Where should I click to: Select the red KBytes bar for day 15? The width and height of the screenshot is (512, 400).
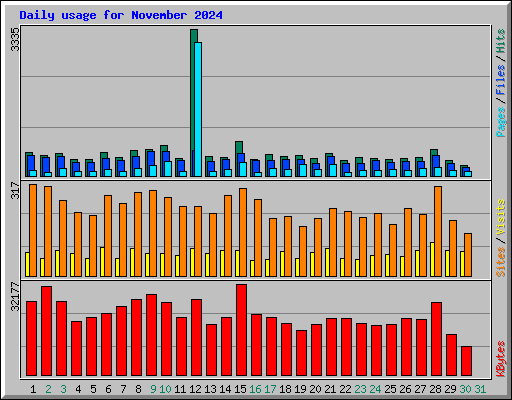(x=241, y=330)
